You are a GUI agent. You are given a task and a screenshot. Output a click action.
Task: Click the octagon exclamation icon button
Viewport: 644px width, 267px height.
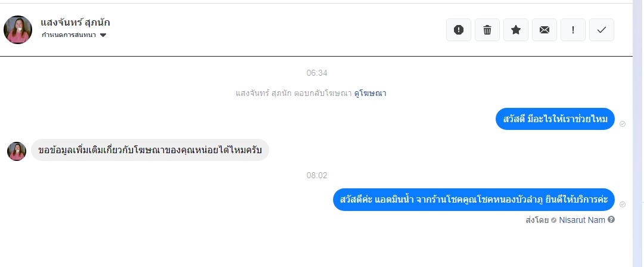459,30
